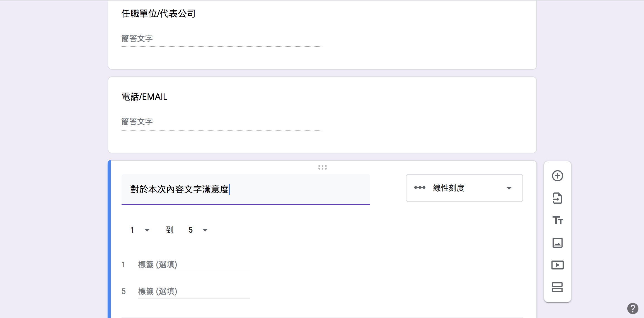This screenshot has width=644, height=318.
Task: Click the drag handle above the question
Action: click(x=322, y=167)
